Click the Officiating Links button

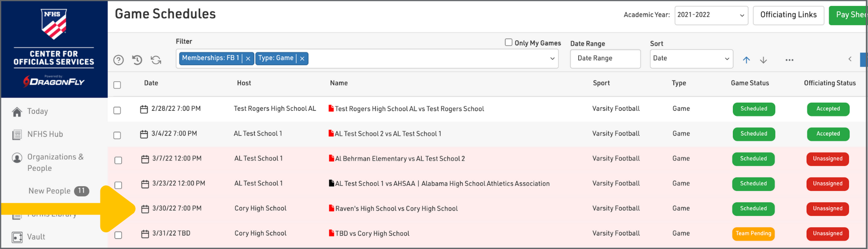(788, 15)
